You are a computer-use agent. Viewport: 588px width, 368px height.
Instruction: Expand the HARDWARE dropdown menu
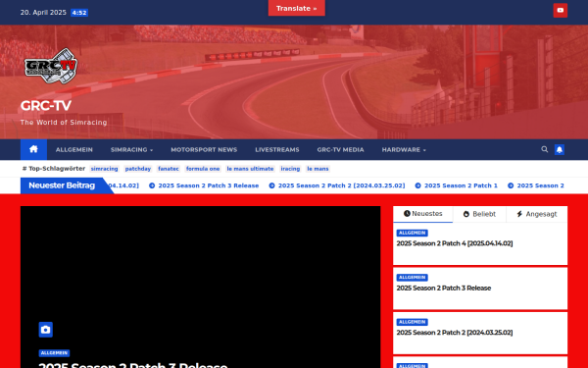point(404,149)
